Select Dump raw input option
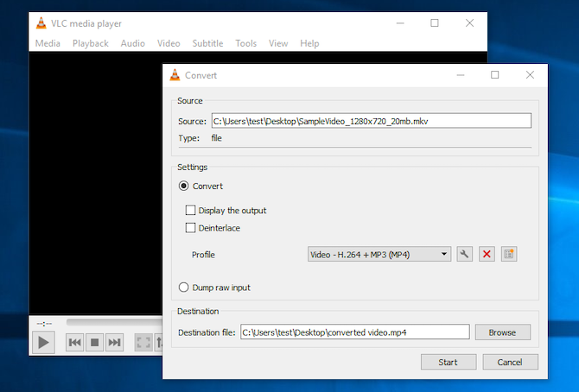The height and width of the screenshot is (392, 579). coord(183,288)
